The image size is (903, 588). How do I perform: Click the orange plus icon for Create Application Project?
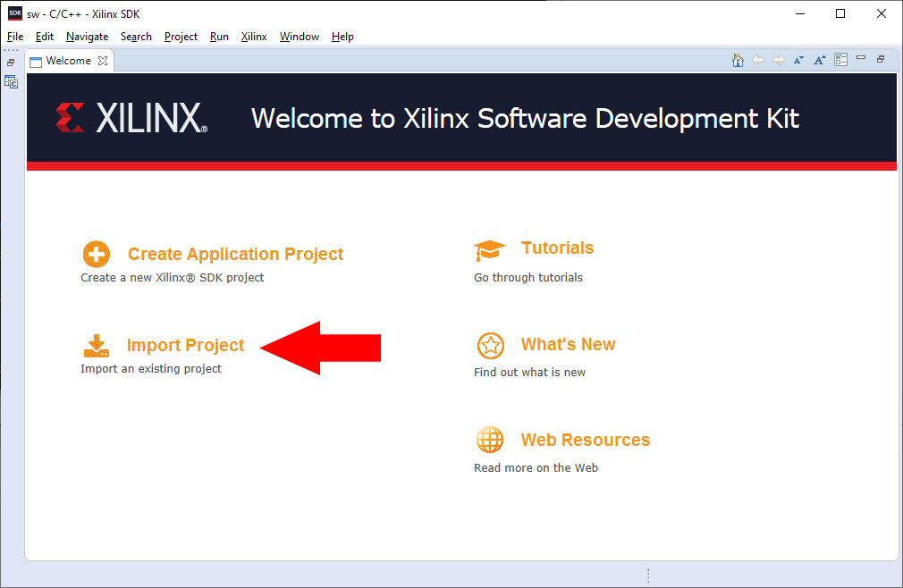point(97,254)
